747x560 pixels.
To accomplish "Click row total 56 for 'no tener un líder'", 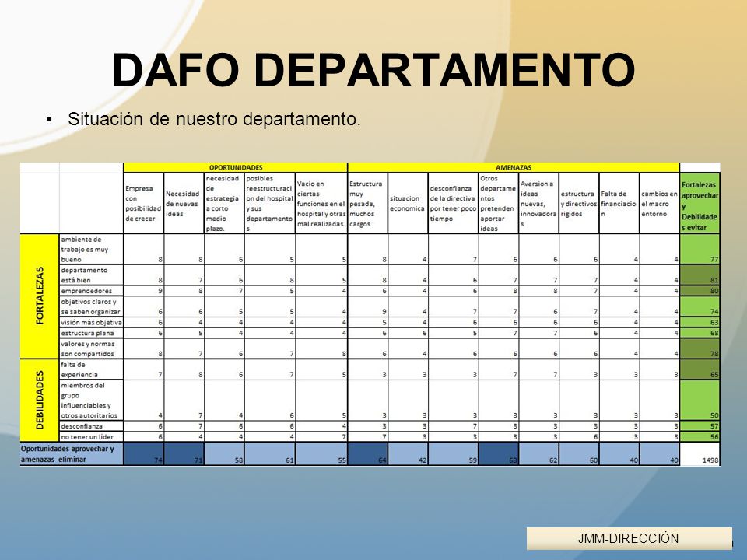I will click(x=700, y=436).
